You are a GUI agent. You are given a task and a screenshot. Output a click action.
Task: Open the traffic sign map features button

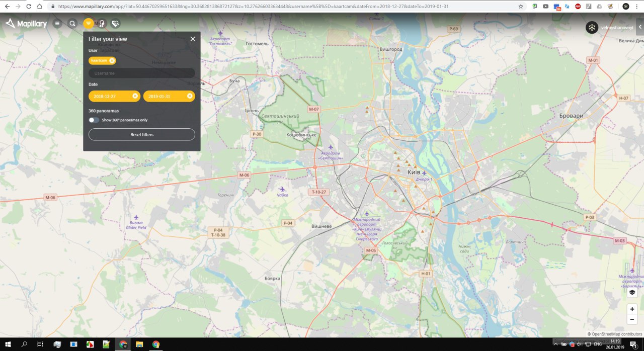[102, 24]
